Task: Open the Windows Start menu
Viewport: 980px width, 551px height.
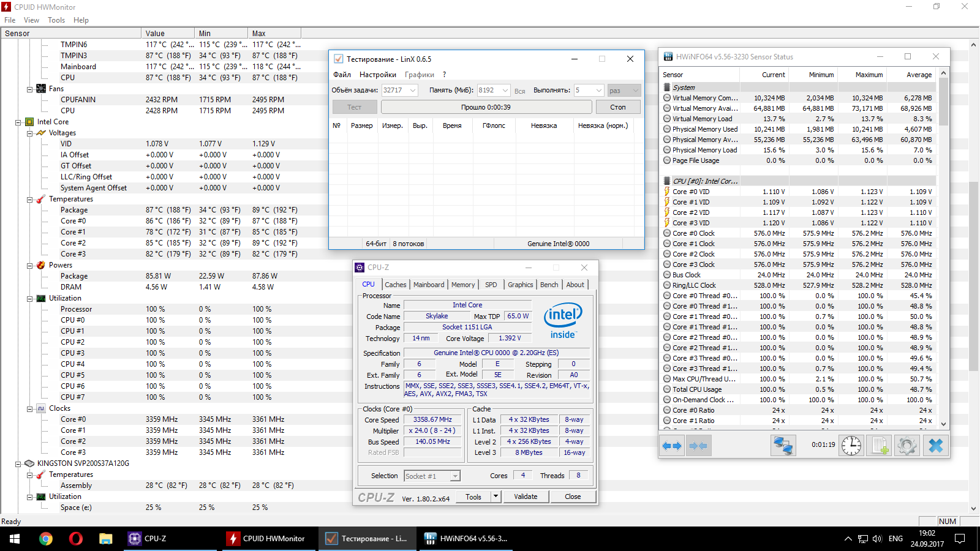Action: pos(15,539)
